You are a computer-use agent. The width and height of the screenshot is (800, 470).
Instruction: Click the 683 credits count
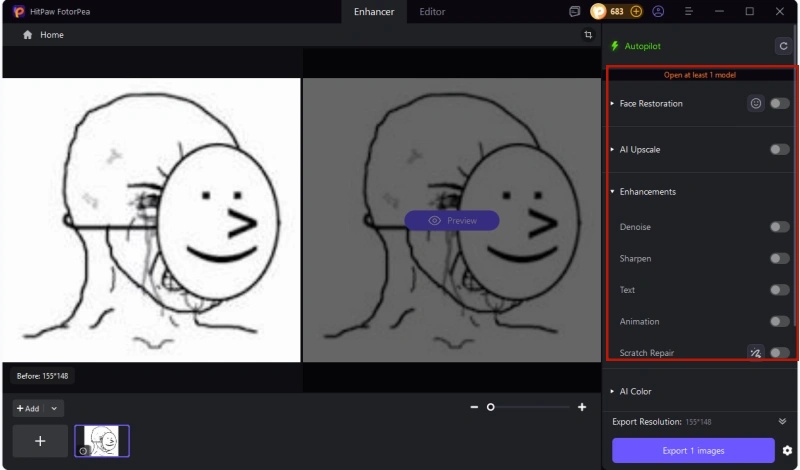(617, 11)
